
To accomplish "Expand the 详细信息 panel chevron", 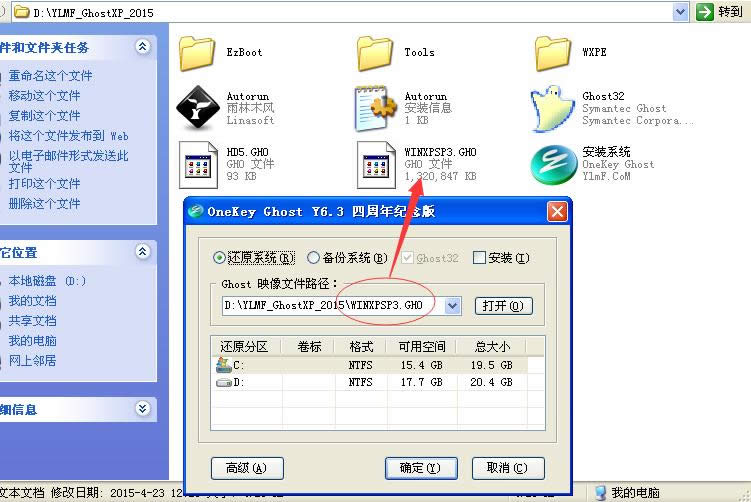I will click(143, 409).
